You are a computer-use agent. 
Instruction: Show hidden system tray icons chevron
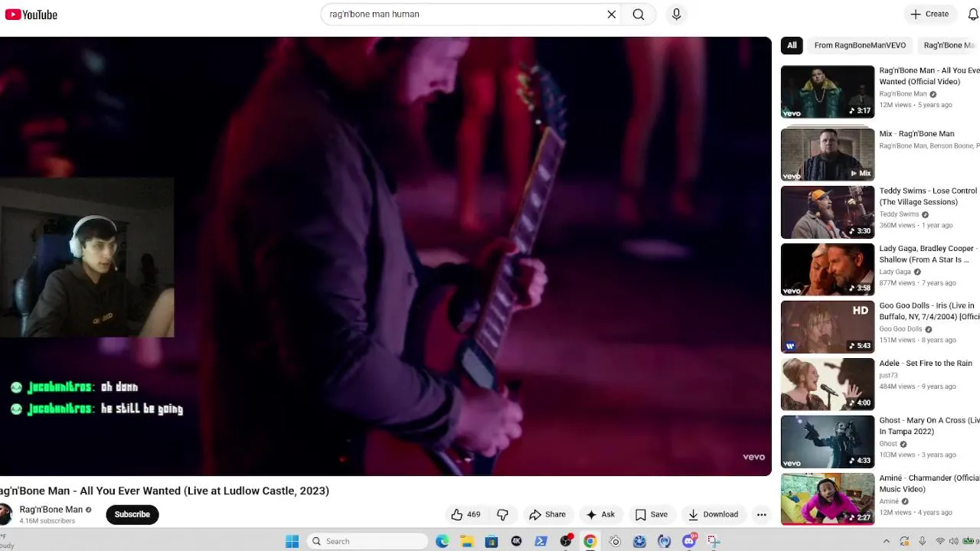[x=887, y=541]
